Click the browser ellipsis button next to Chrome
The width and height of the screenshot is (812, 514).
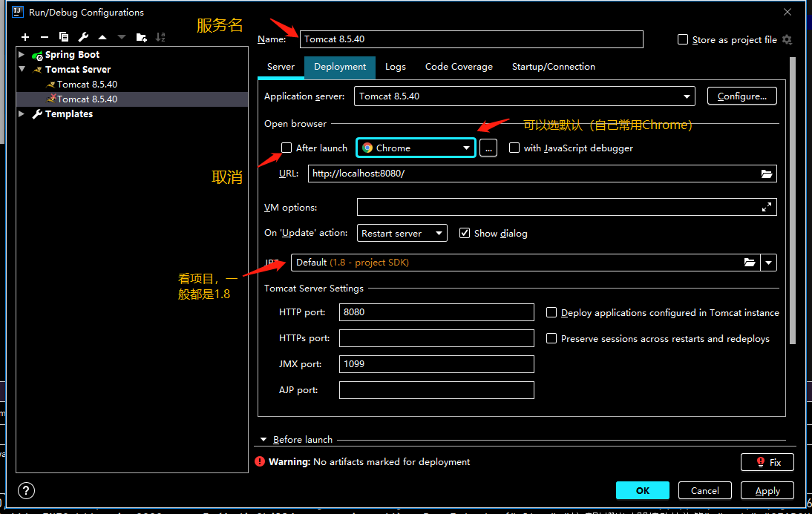point(488,148)
